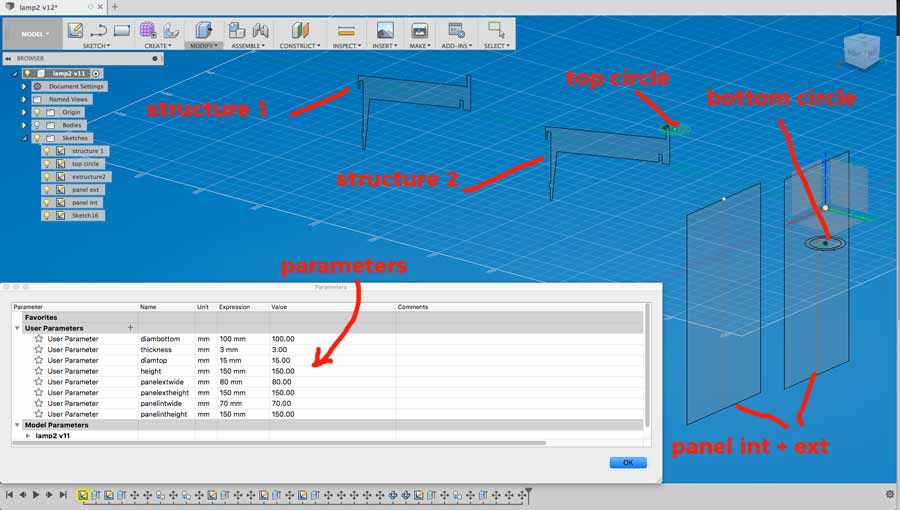Click the Create Sketch icon in toolbar
The height and width of the screenshot is (510, 900).
coord(75,30)
